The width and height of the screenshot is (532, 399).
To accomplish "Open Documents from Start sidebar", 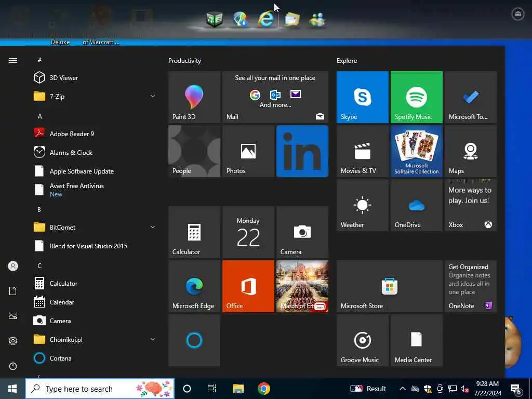I will (13, 291).
